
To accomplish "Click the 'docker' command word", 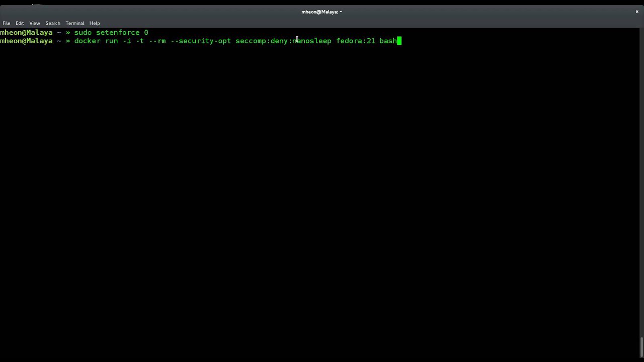I will pos(88,41).
